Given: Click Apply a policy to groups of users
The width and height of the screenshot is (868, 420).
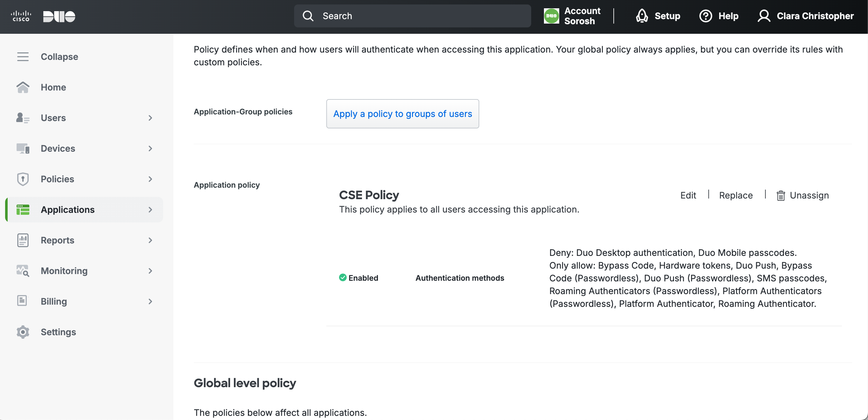Looking at the screenshot, I should [x=402, y=114].
